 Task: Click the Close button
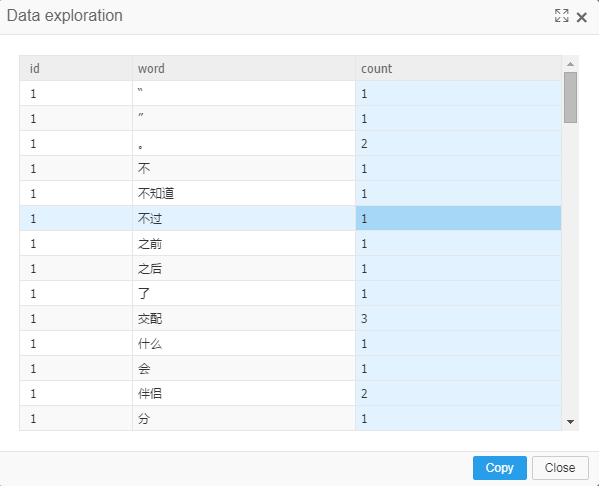tap(560, 468)
